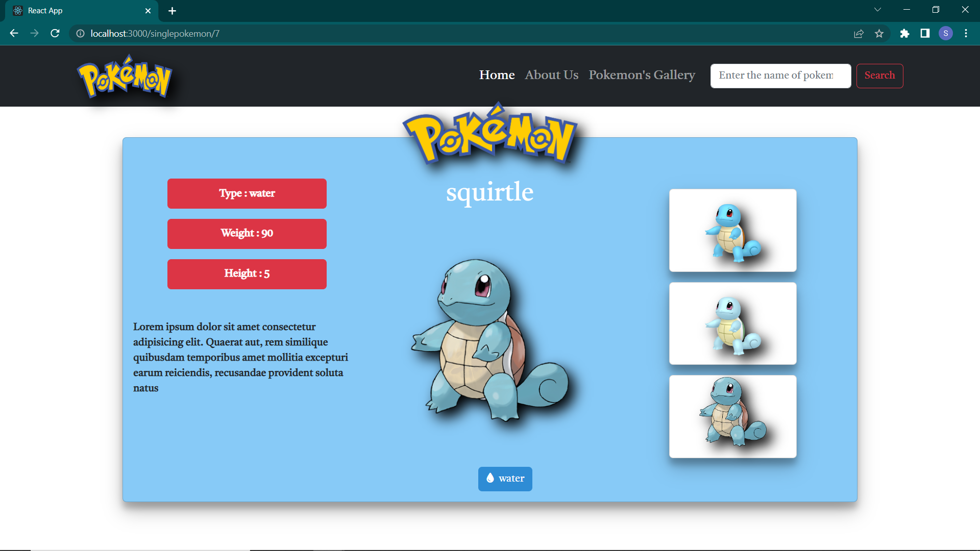The width and height of the screenshot is (980, 551).
Task: Select the top squirtle thumbnail
Action: click(x=732, y=230)
